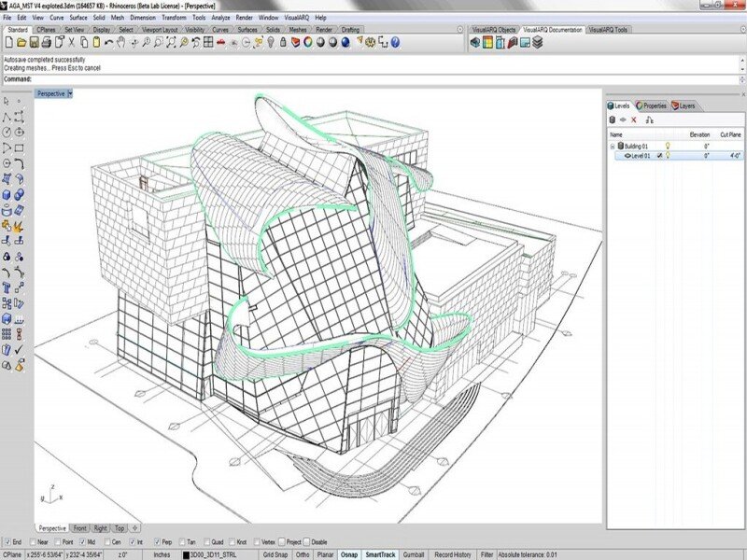Open the current layer 3D00_3D11_STRL selector
Screen dimensions: 747x560
click(218, 554)
